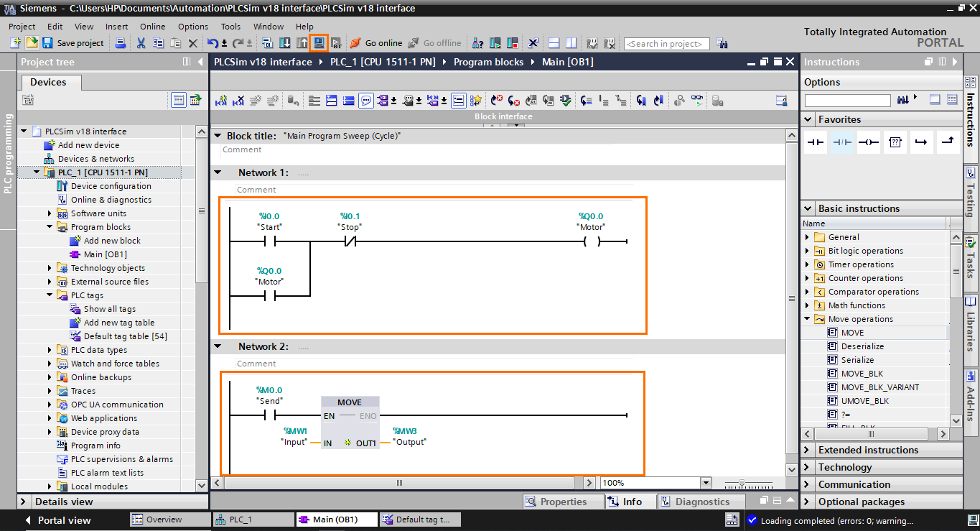Open the Project menu
980x531 pixels.
pyautogui.click(x=22, y=27)
